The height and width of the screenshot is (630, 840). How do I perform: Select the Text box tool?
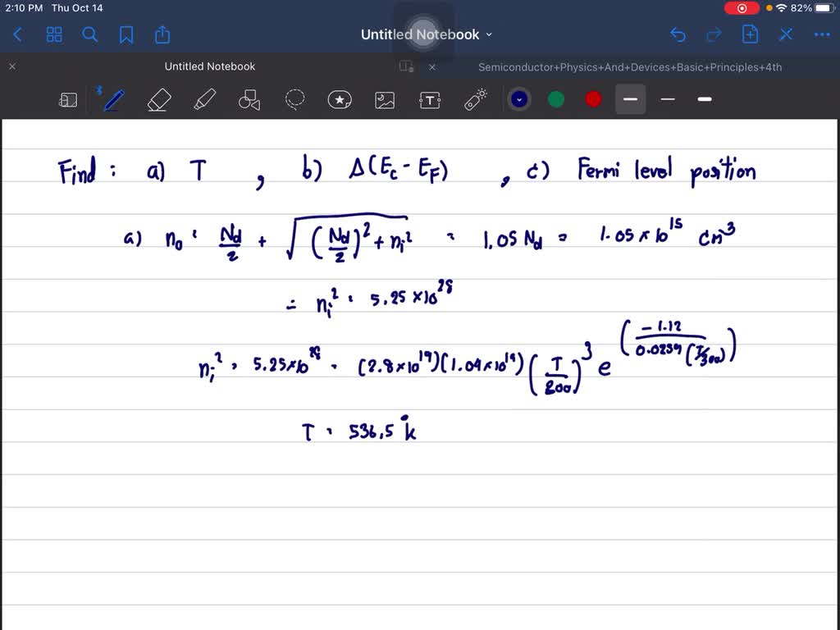[x=430, y=100]
